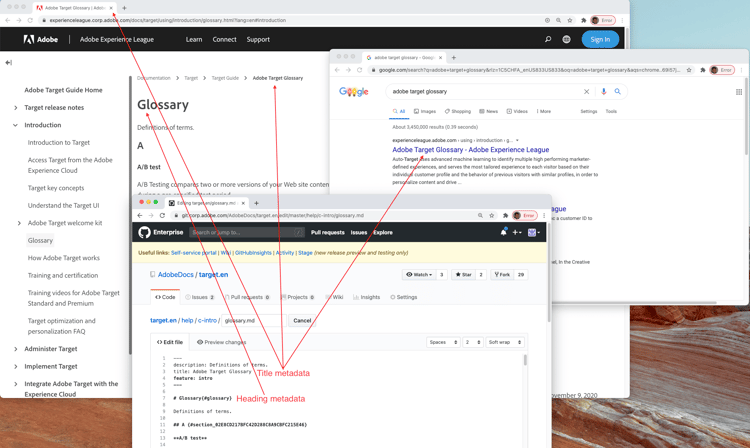Expand Implement Target sidebar section
The width and height of the screenshot is (750, 448).
(x=16, y=367)
